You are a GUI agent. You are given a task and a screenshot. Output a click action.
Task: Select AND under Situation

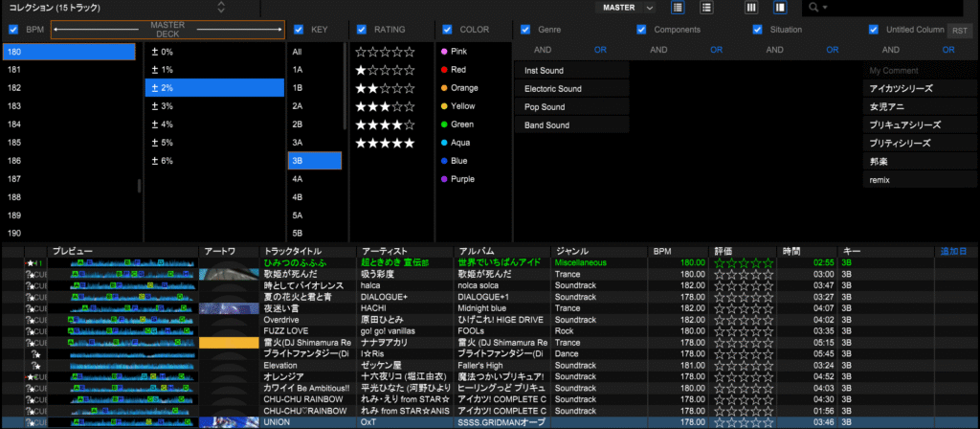775,50
